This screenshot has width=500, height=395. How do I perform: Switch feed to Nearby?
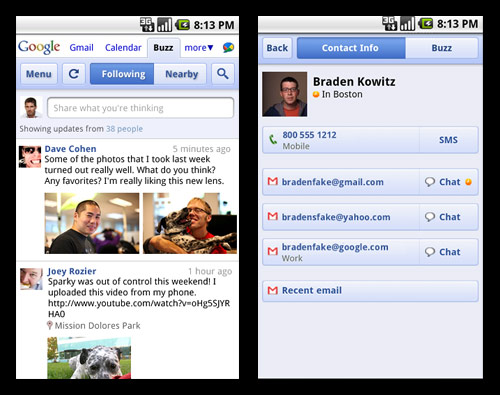point(180,74)
